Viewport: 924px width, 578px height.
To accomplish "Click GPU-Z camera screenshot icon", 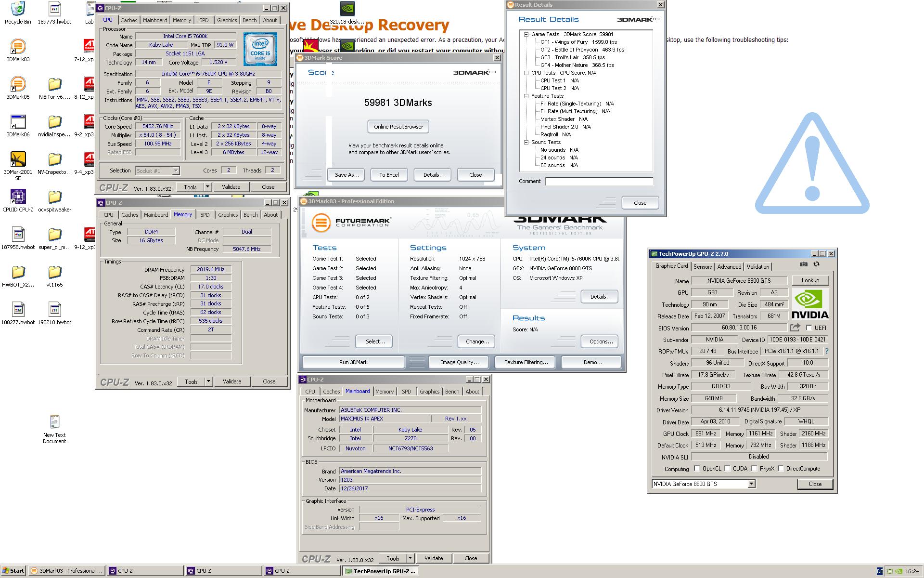I will pos(804,264).
